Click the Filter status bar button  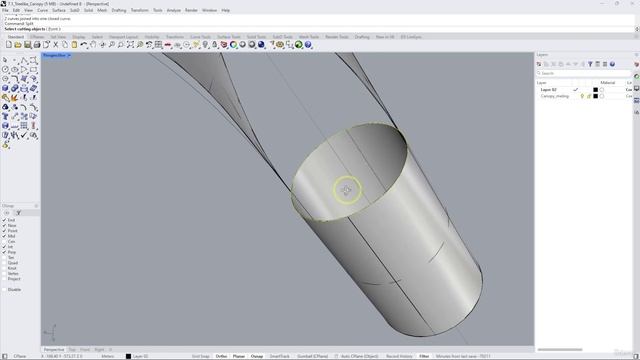pyautogui.click(x=424, y=356)
